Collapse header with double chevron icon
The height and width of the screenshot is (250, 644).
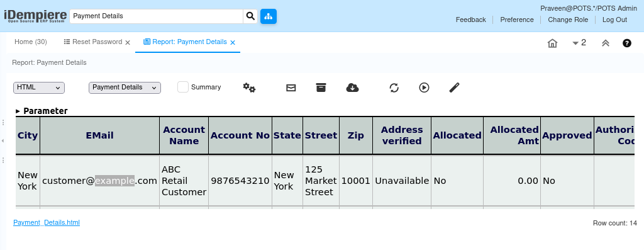coord(606,43)
